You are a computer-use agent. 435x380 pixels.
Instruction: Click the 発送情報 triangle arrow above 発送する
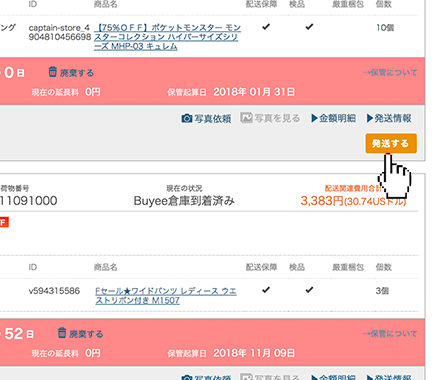370,118
